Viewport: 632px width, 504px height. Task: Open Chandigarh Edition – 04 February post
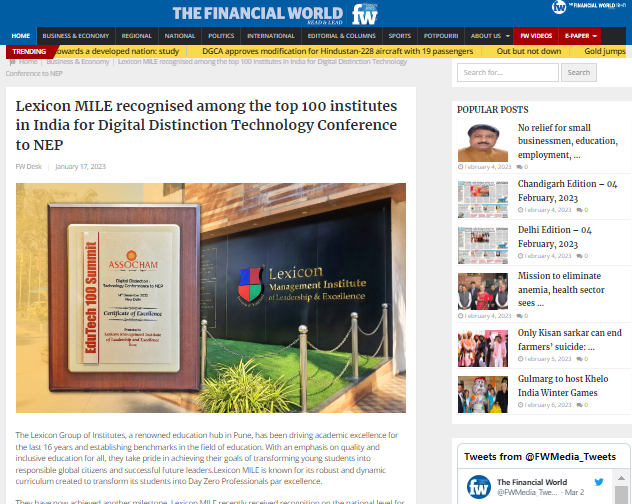[567, 191]
